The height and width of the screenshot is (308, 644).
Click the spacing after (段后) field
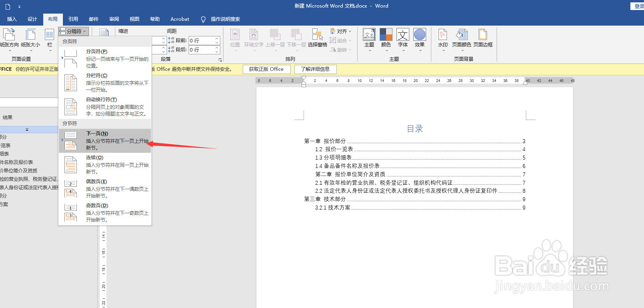point(201,50)
